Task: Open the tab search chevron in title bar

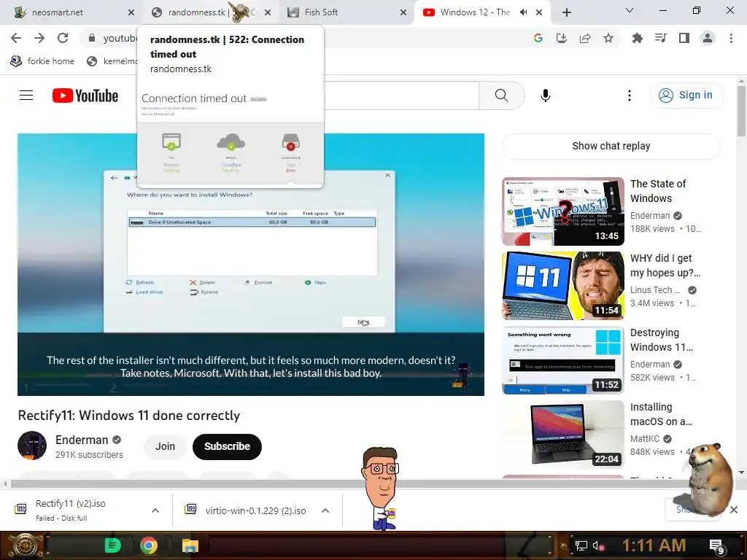Action: click(630, 10)
